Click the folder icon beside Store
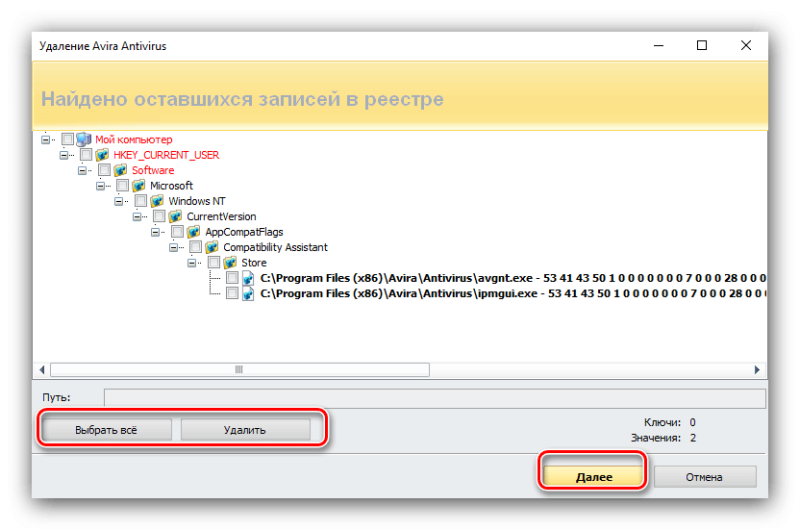 pos(231,262)
